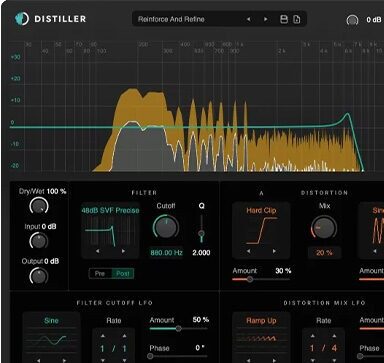Set filter routing to Pre

click(100, 274)
